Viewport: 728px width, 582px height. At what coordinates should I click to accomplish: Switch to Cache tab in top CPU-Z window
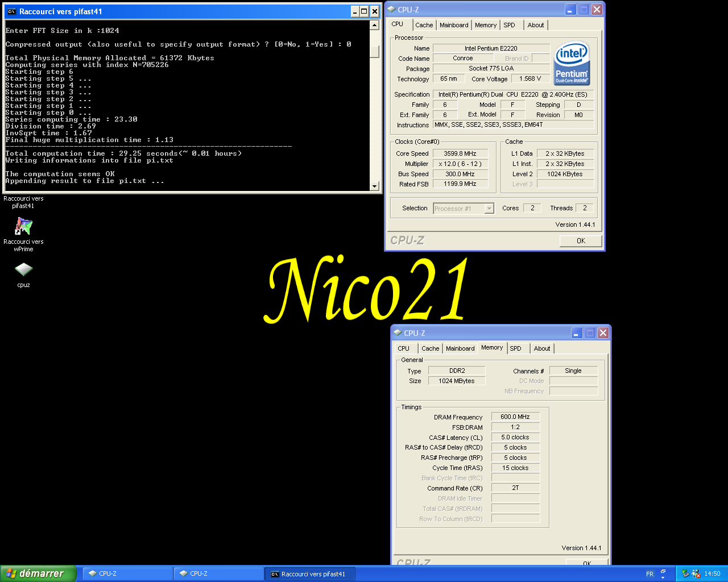point(424,25)
